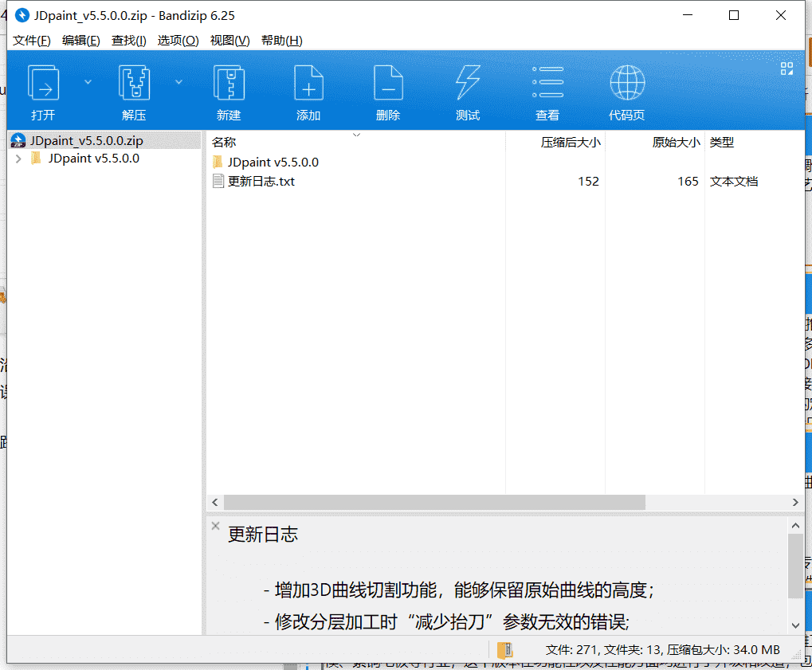The image size is (812, 670).
Task: Click the 更新日志 heading in the preview
Action: [263, 535]
